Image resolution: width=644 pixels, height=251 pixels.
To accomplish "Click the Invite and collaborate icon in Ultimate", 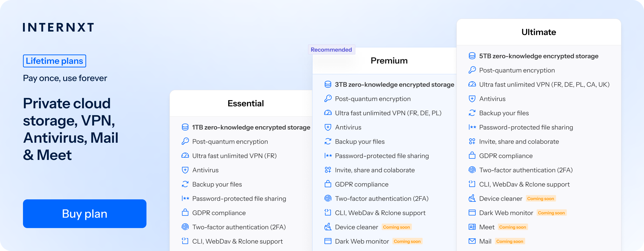I will point(472,141).
